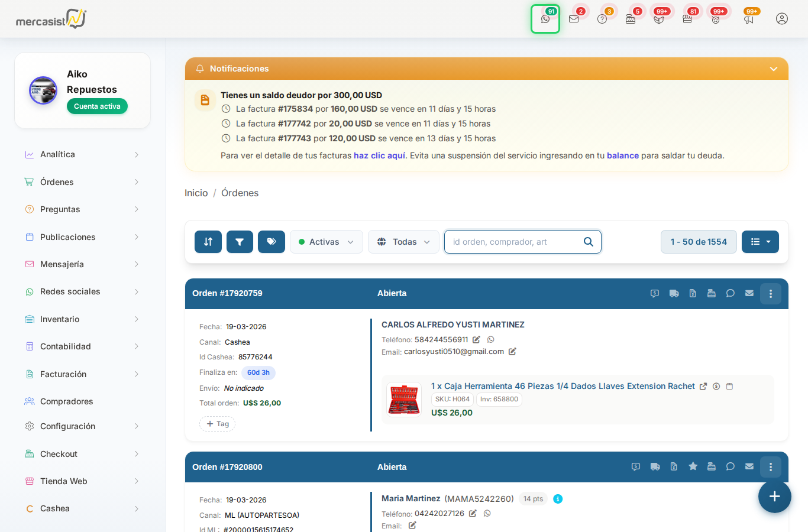Open the Activas status dropdown
This screenshot has width=808, height=532.
[326, 242]
